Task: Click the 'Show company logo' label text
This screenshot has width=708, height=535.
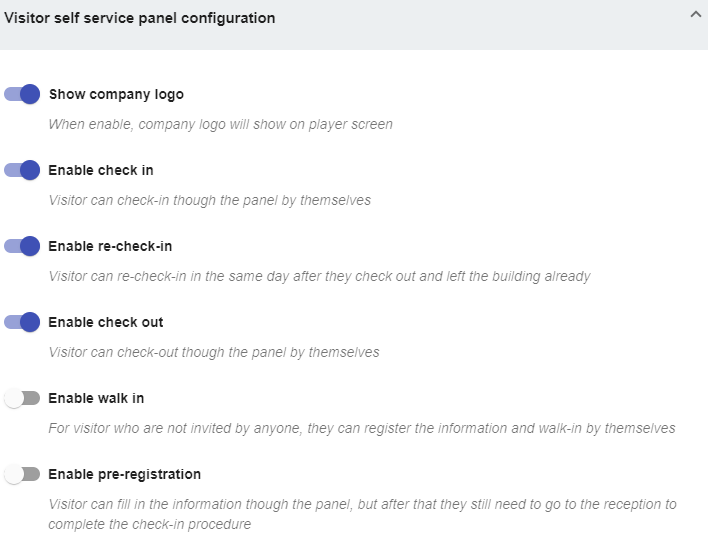Action: (x=116, y=95)
